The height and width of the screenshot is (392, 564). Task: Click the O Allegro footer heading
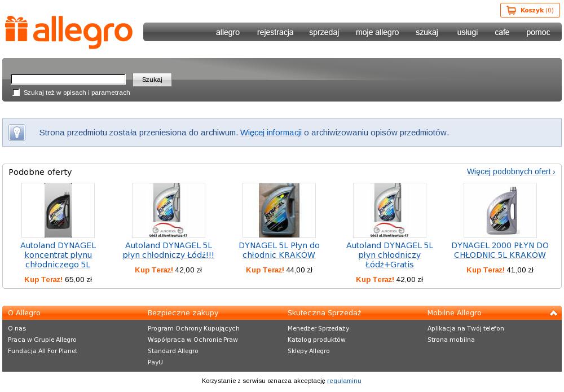tap(24, 313)
